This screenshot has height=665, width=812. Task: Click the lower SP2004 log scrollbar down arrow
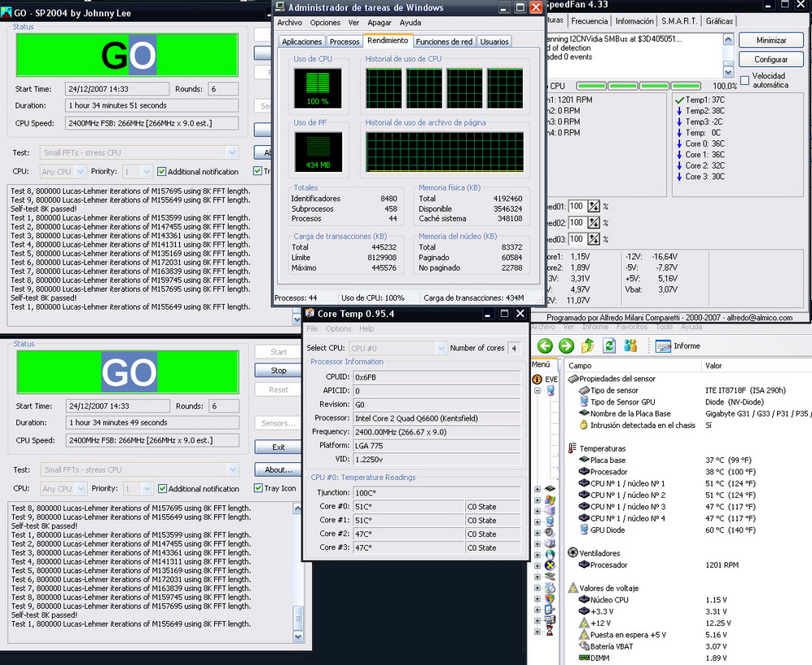point(298,636)
